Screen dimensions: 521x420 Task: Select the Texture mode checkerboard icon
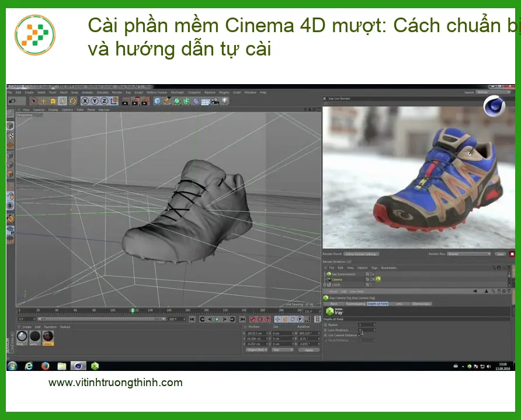point(11,136)
